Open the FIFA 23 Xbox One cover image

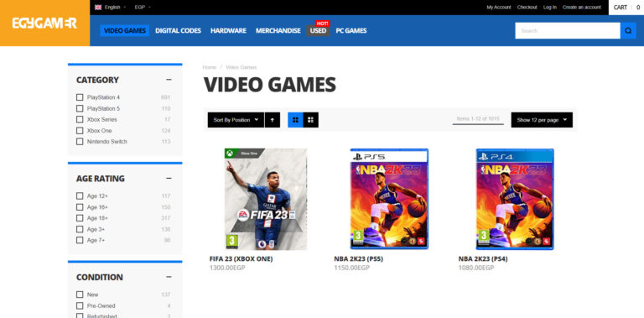click(x=266, y=199)
